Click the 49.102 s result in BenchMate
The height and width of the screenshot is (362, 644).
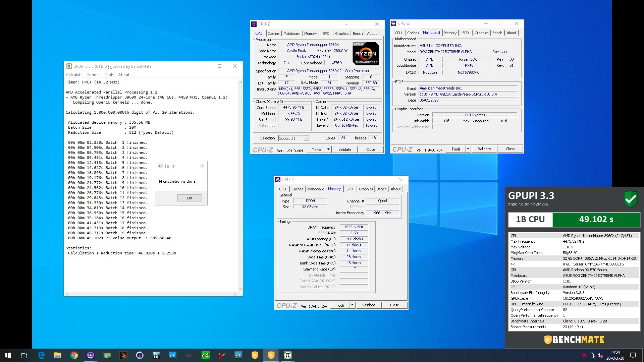tap(596, 220)
